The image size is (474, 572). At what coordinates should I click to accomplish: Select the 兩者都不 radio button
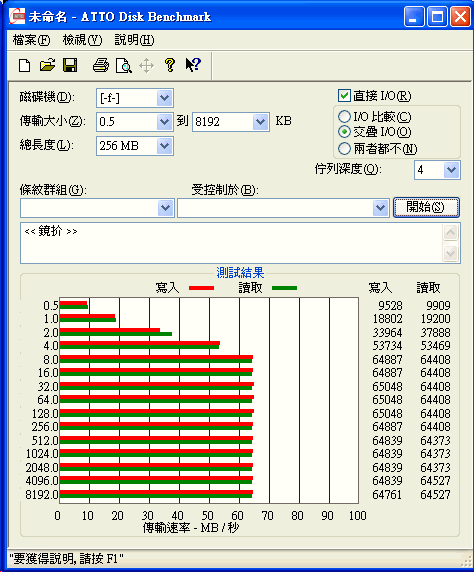click(x=344, y=148)
